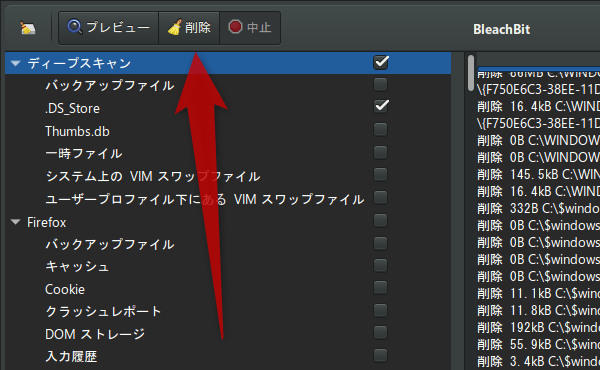Uncheck the .DS_Store checkbox
The image size is (600, 370).
coord(381,106)
